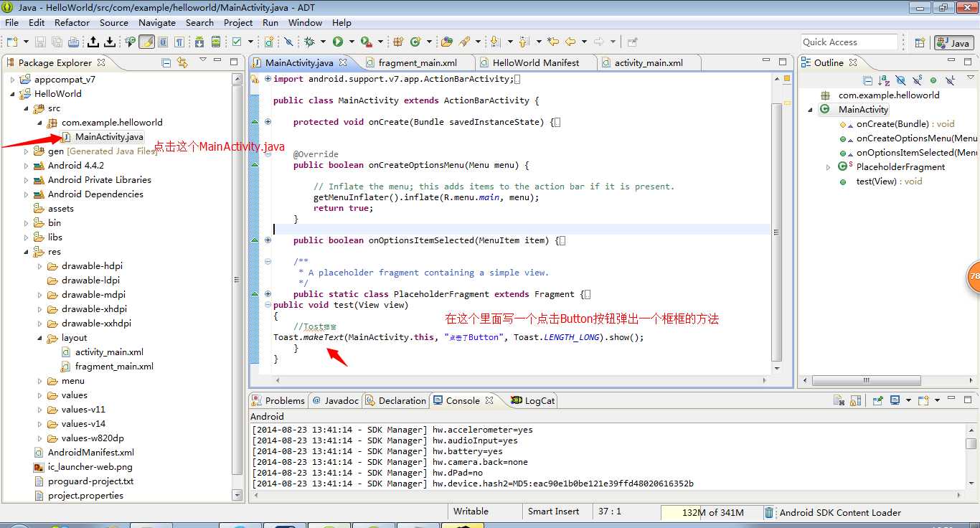This screenshot has height=528, width=980.
Task: Click the Skip All Breakpoints icon
Action: pos(288,42)
